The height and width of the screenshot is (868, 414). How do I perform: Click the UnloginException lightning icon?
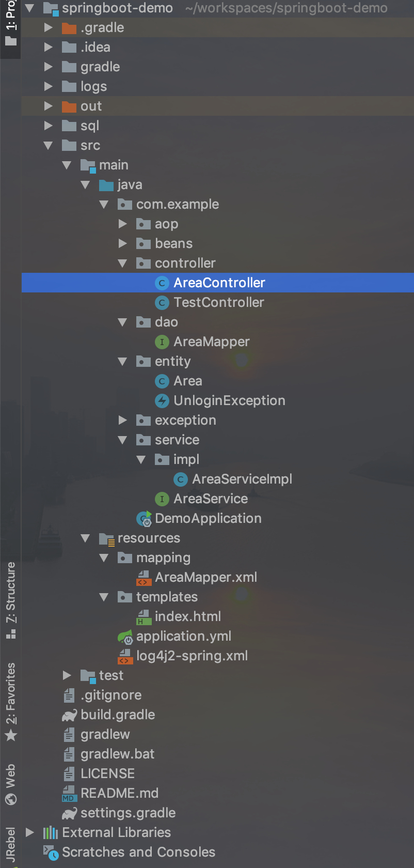click(x=162, y=401)
